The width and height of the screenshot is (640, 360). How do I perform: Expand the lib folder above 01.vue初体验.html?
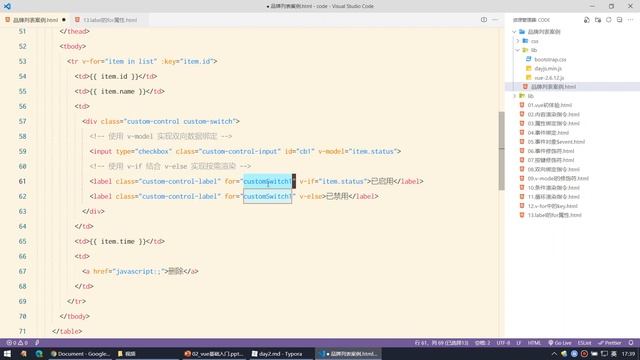(514, 96)
